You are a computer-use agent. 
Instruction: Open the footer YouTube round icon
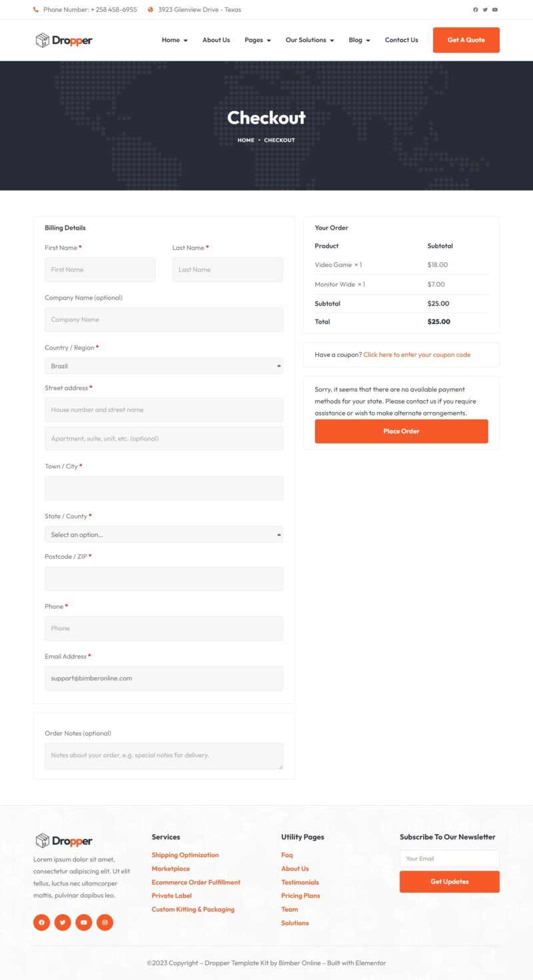click(x=83, y=922)
